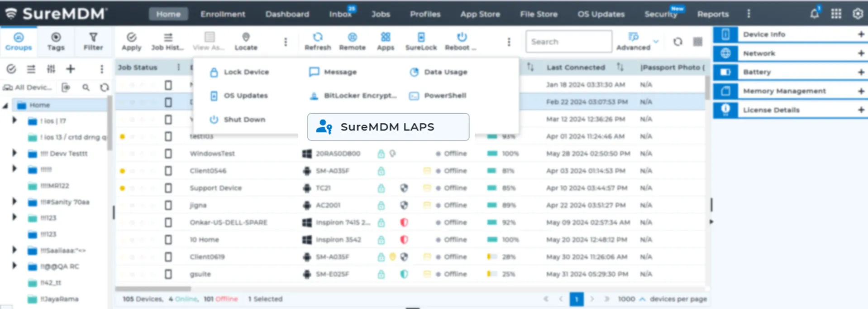Tick the Support Device checkbox

coord(168,188)
